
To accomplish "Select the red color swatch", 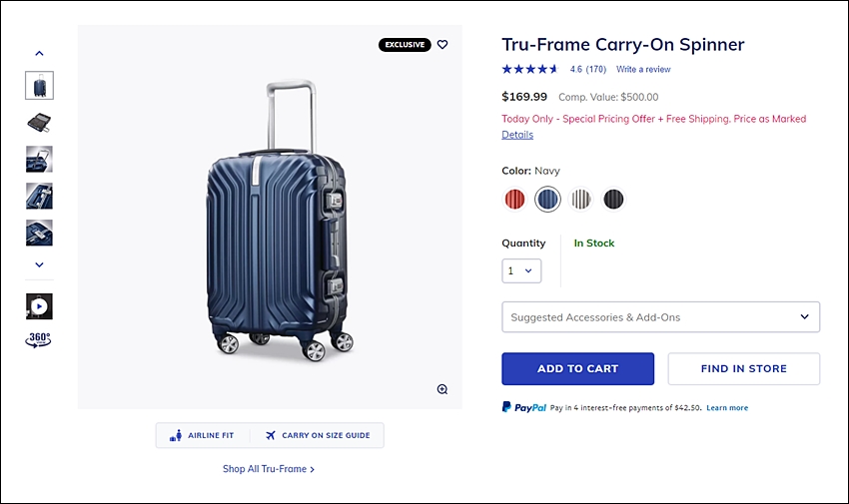I will pos(514,199).
